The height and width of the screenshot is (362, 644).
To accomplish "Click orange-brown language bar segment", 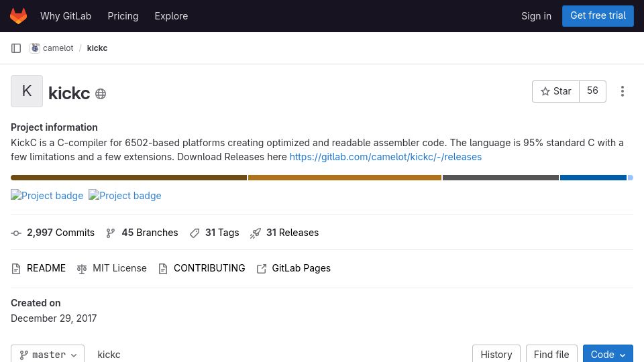I will 345,178.
